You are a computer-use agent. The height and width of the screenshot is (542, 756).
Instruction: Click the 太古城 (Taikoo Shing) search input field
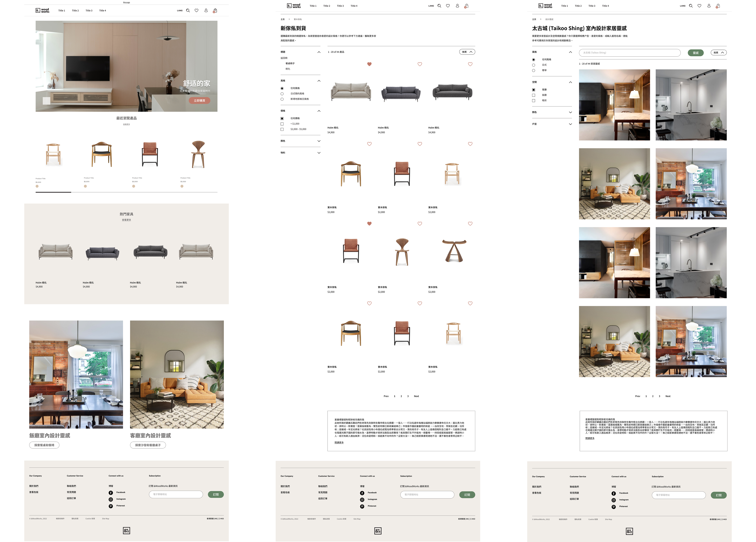click(x=630, y=53)
